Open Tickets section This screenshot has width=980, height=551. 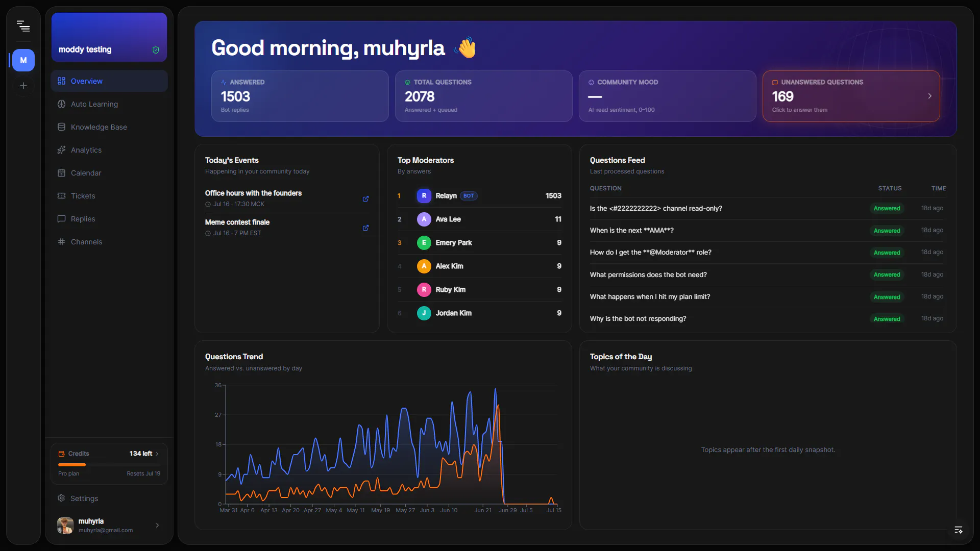pyautogui.click(x=109, y=196)
